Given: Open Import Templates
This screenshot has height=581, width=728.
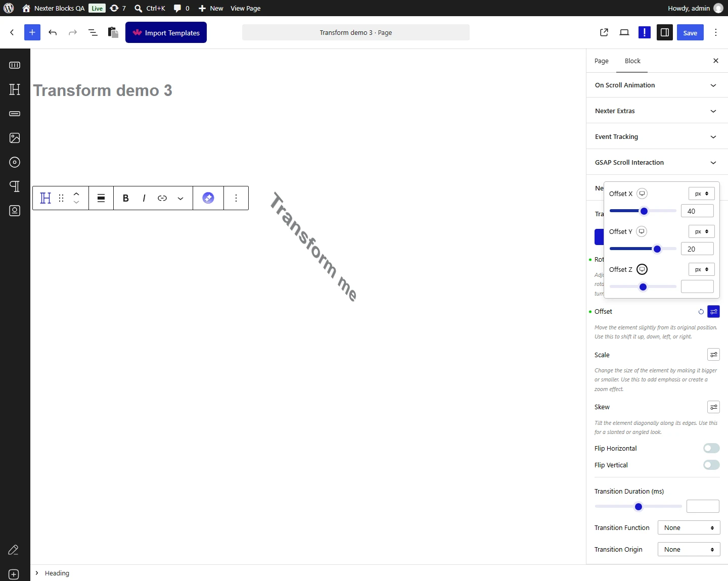Looking at the screenshot, I should 166,32.
